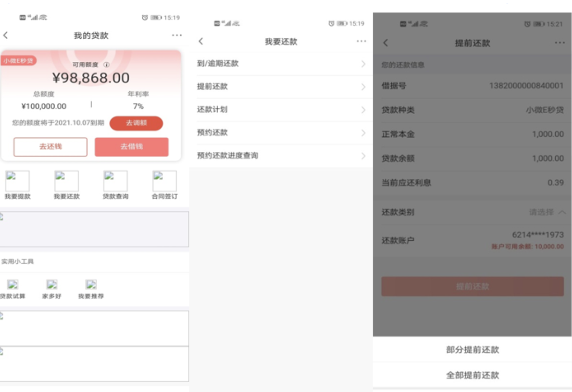
Task: Open the 提前还款 menu item in the list
Action: 281,87
